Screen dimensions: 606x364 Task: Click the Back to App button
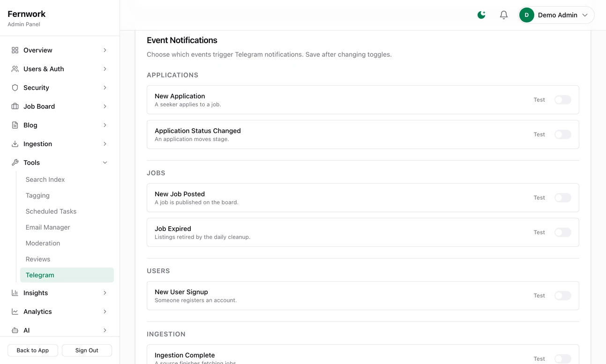coord(33,350)
